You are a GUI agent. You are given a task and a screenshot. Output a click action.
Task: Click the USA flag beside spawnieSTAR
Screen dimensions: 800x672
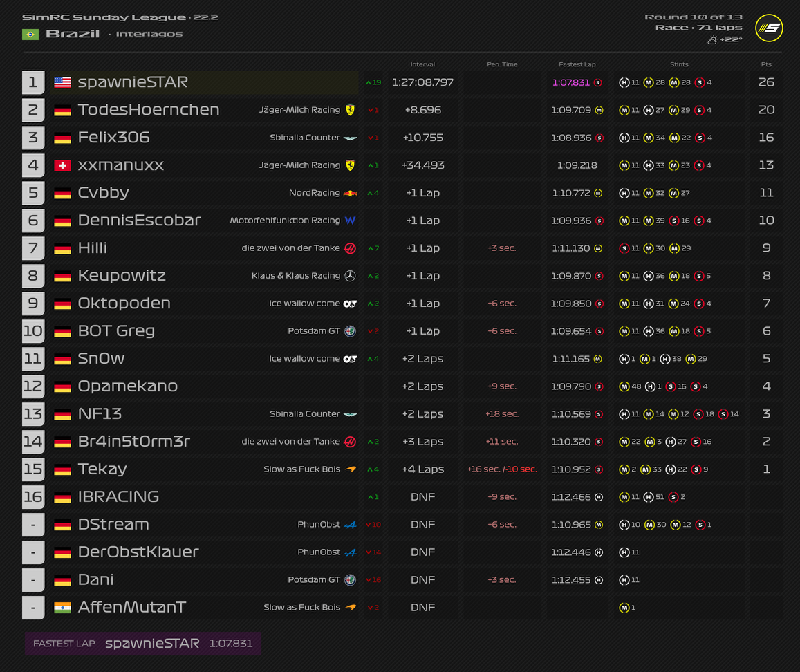[62, 82]
